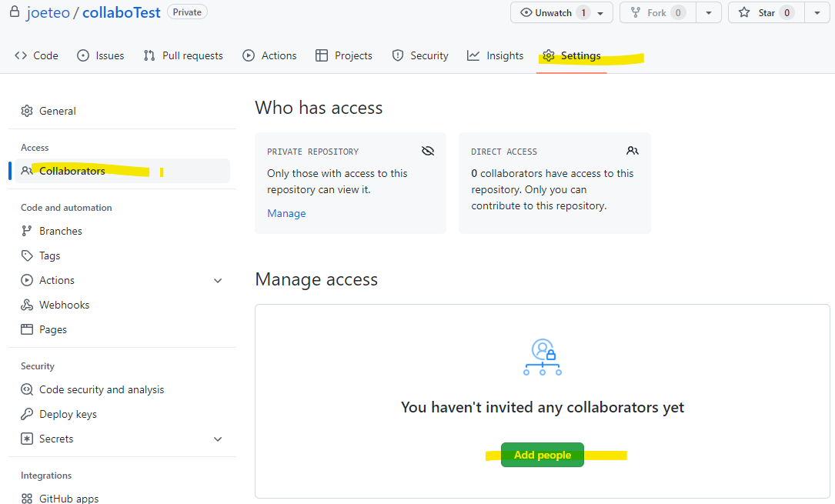Go to the Pull requests tab
This screenshot has height=504, width=835.
[183, 55]
